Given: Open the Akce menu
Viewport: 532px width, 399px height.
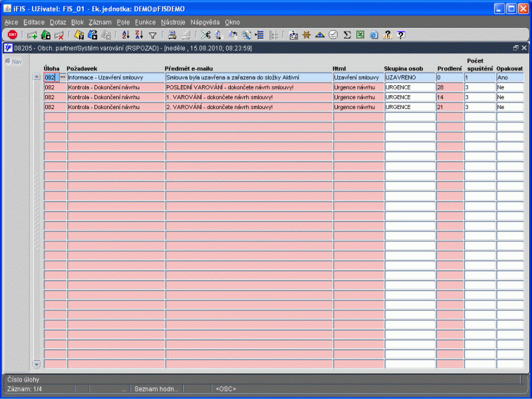Looking at the screenshot, I should [11, 23].
